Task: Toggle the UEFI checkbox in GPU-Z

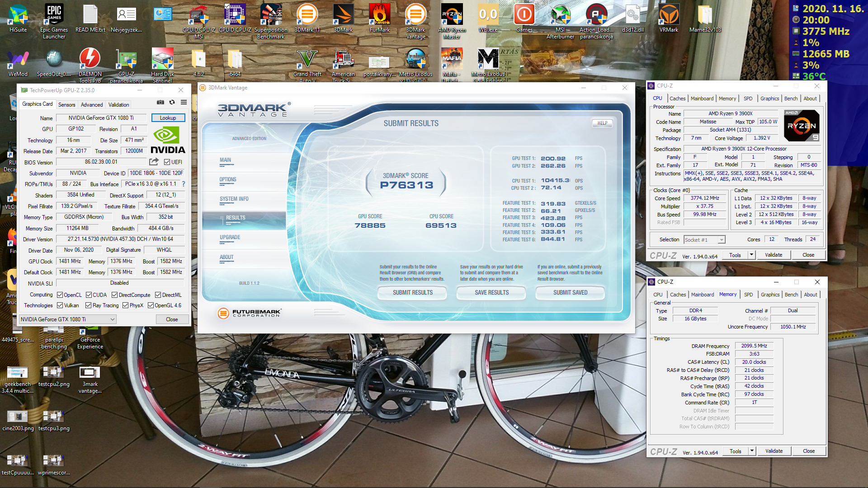Action: click(167, 162)
